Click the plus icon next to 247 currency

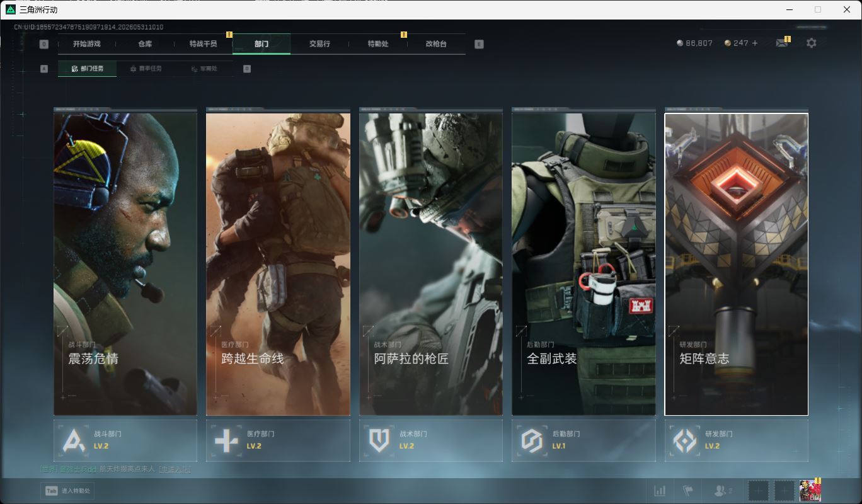(x=755, y=43)
